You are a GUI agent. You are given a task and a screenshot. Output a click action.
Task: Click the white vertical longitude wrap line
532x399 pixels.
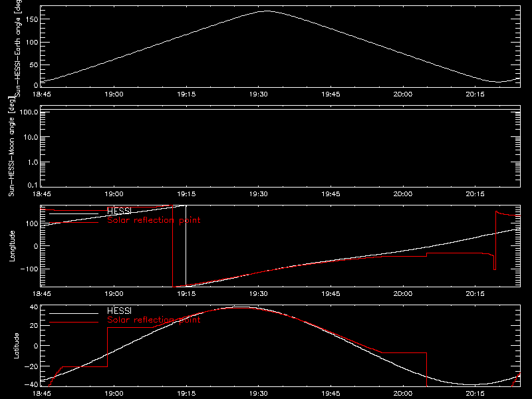click(x=186, y=246)
